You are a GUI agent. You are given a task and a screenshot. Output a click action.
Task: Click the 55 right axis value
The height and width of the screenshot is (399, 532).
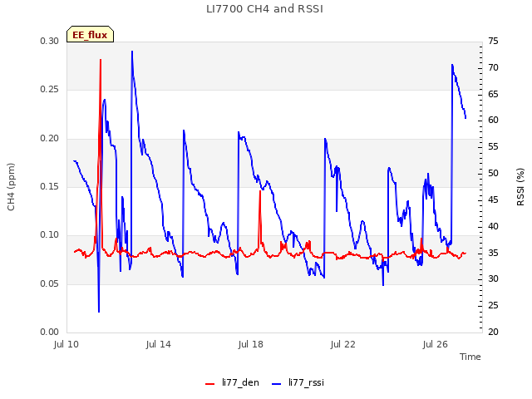pos(493,147)
